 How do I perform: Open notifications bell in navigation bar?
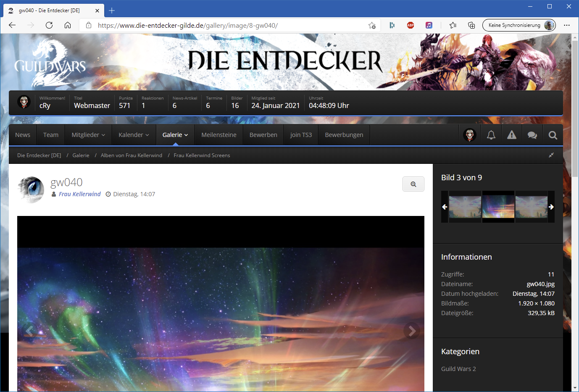pos(491,135)
